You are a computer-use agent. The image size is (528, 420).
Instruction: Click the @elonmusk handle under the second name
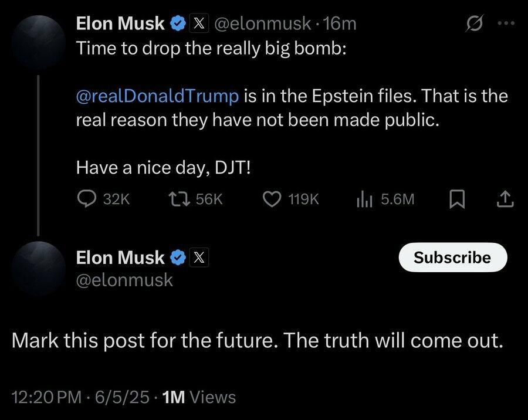coord(125,280)
